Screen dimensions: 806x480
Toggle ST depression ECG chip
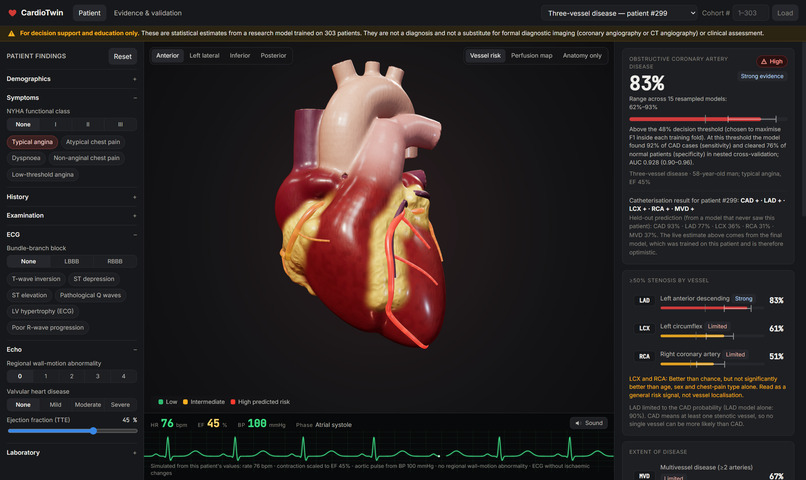(x=94, y=279)
